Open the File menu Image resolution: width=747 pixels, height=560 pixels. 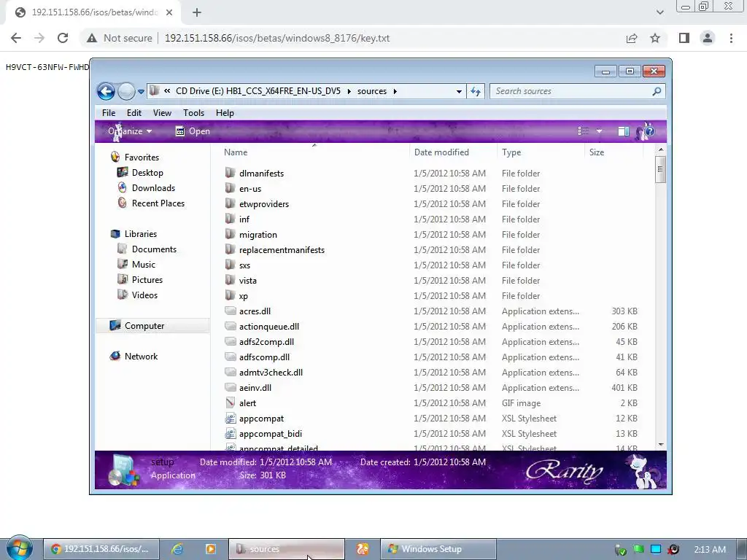click(109, 113)
